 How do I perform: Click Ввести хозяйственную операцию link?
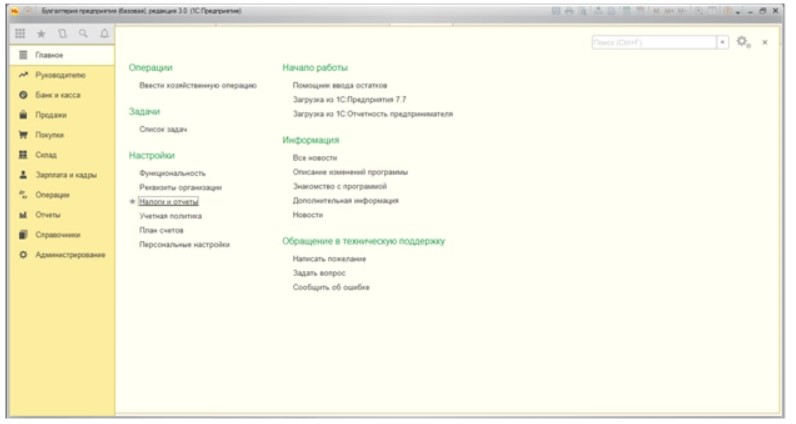click(198, 85)
